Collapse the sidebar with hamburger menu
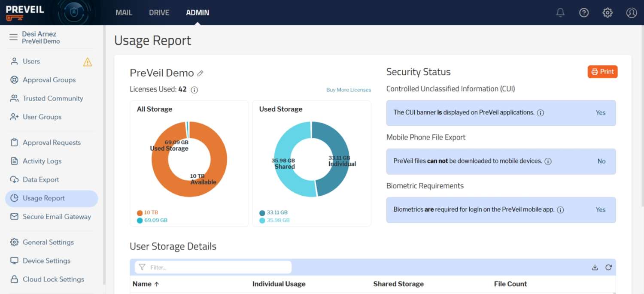 [x=13, y=37]
